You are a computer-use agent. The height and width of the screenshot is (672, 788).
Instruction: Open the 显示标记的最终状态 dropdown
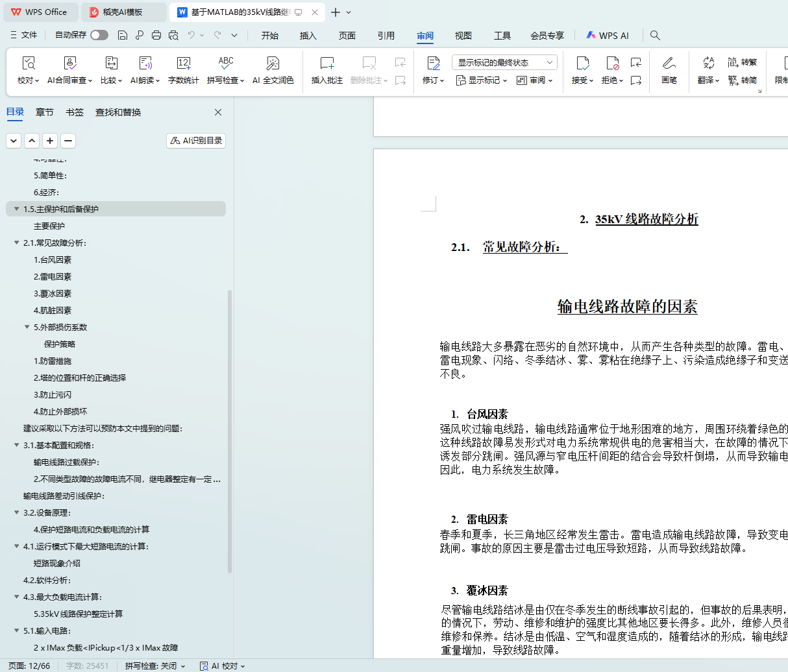click(504, 63)
